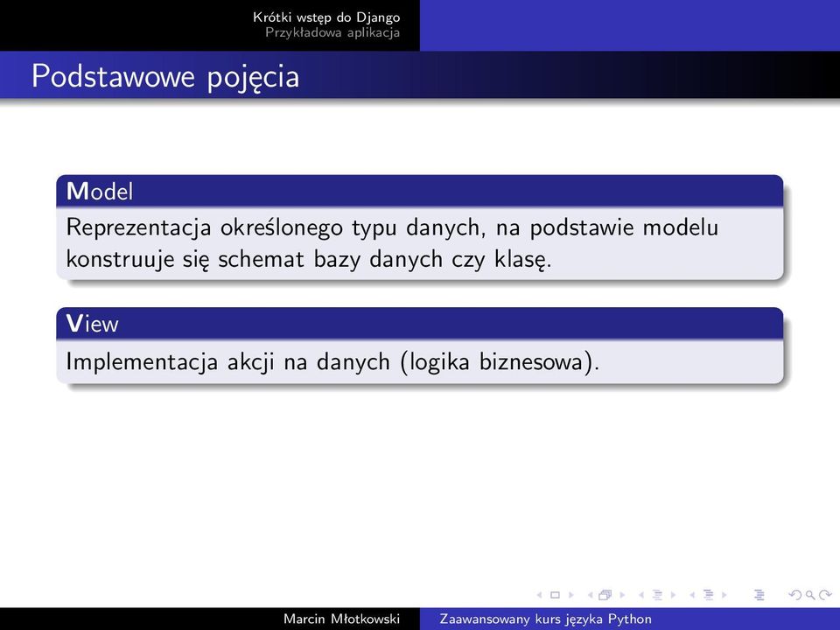Click the 'View' block heading
This screenshot has width=840, height=630.
[92, 324]
